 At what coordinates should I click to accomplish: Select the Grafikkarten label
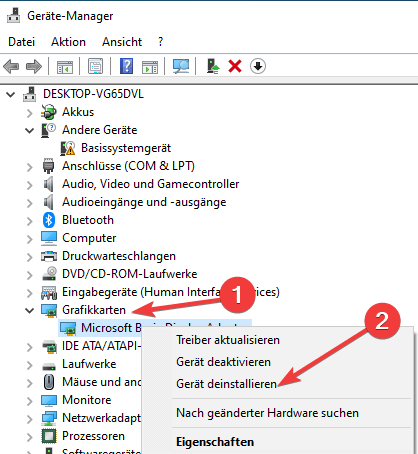(x=94, y=310)
